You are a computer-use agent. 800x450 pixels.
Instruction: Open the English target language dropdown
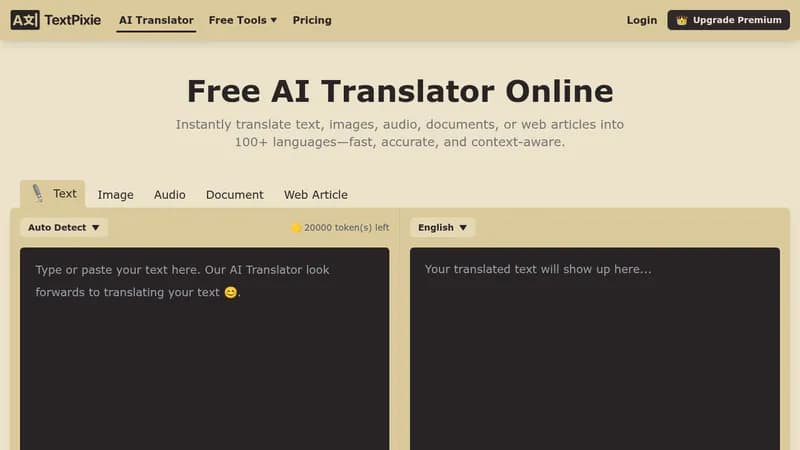[x=442, y=228]
